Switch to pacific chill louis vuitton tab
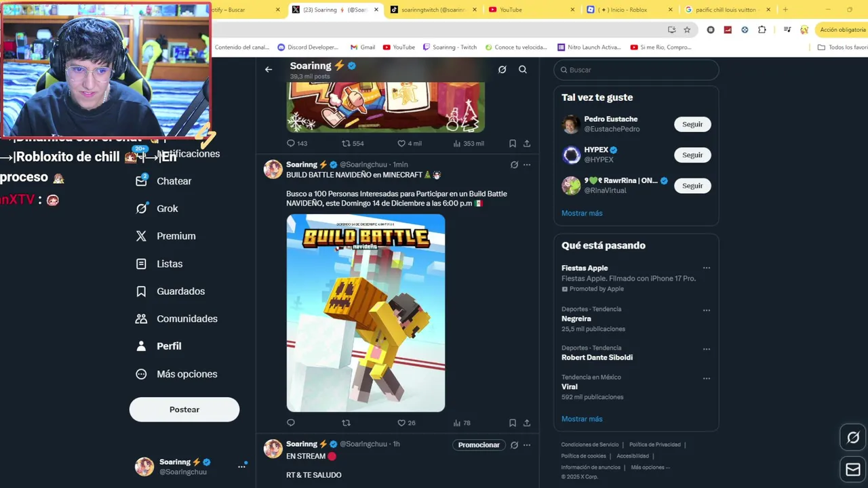This screenshot has height=488, width=868. click(x=727, y=9)
